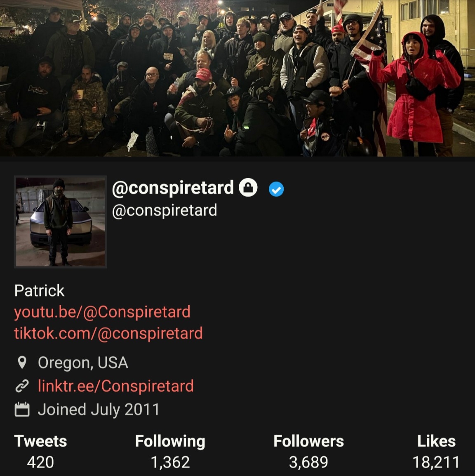Click the Joined July 2011 text
The width and height of the screenshot is (475, 476).
(x=98, y=410)
